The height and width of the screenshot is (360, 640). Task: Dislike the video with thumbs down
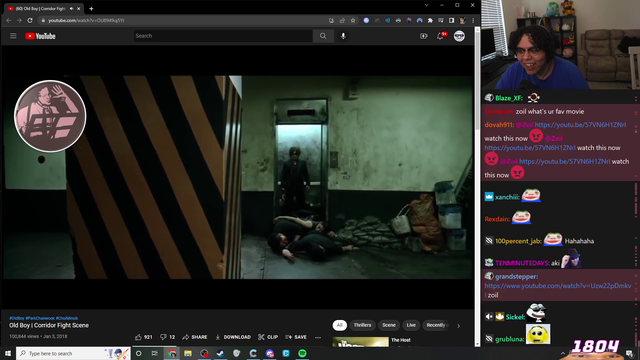[167, 337]
